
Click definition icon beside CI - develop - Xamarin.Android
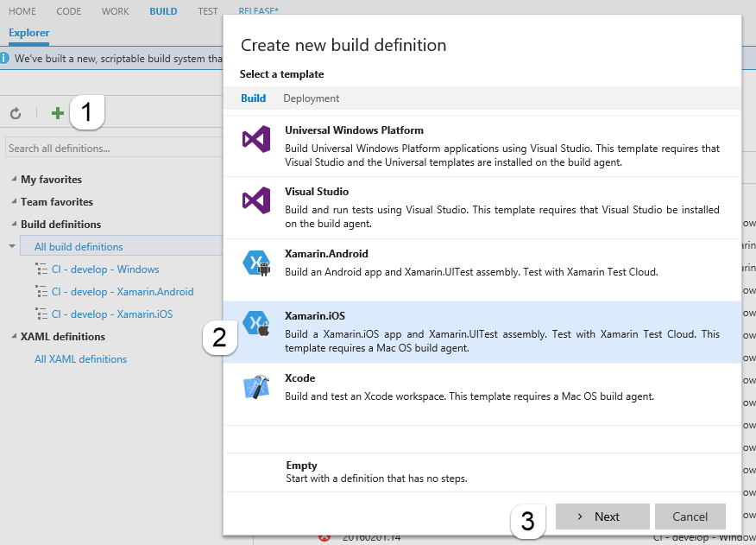coord(41,292)
